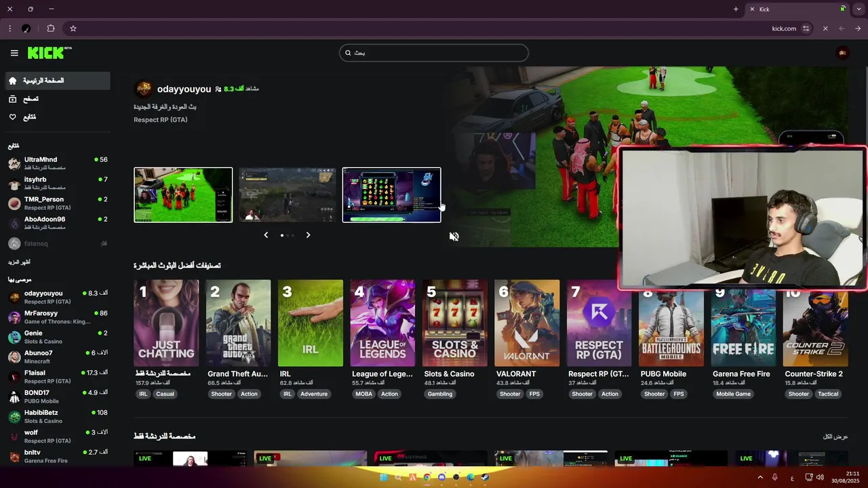Viewport: 868px width, 488px height.
Task: Open Chrome three-dot menu
Action: tap(9, 28)
